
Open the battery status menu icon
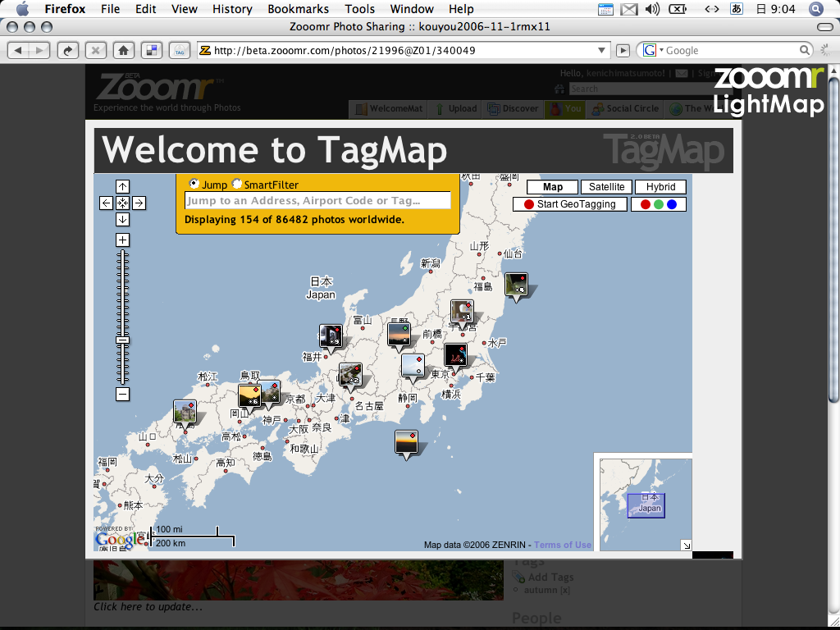(678, 9)
